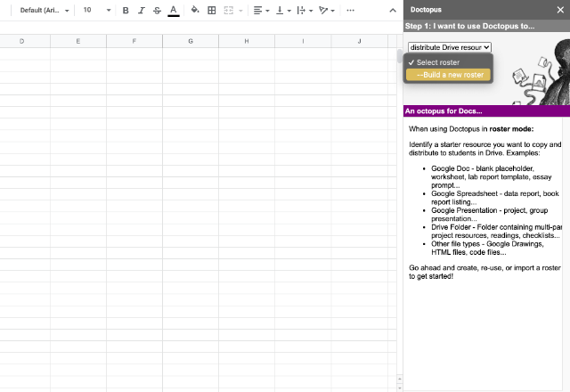
Task: Click the 'An octopus for Docs...' heading
Action: click(444, 111)
